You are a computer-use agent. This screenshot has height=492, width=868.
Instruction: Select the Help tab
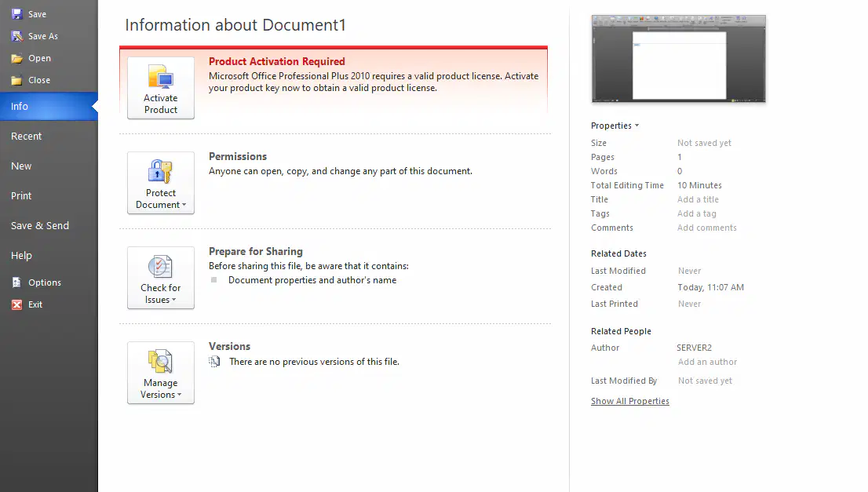tap(49, 256)
